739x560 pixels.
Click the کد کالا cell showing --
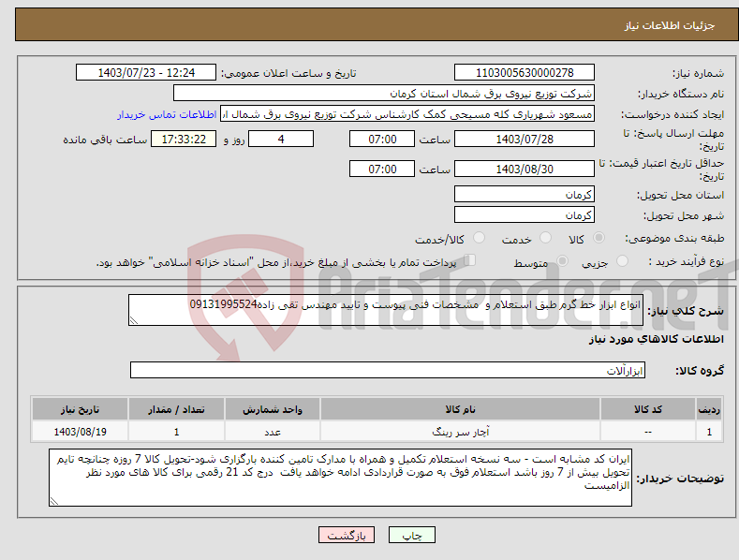point(648,432)
